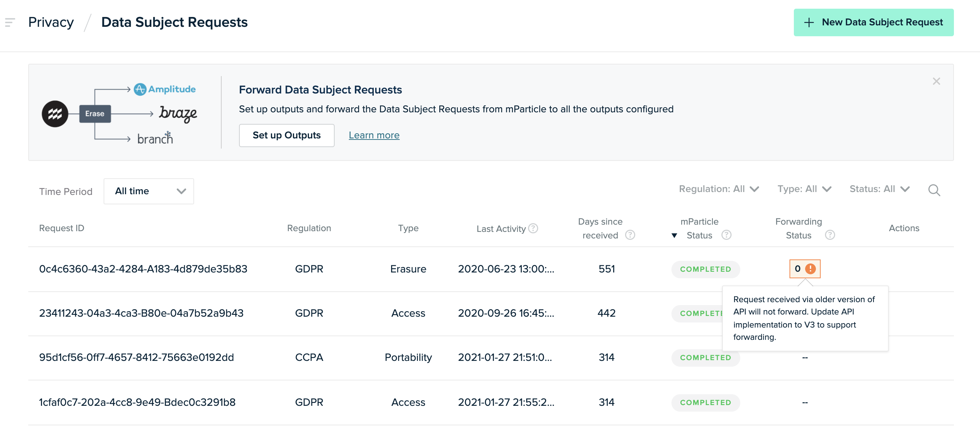Close the Forward Data Subject Requests banner

936,82
